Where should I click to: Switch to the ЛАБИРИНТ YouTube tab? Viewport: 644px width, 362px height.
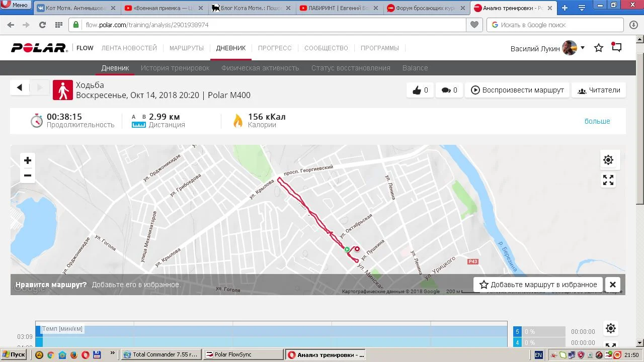pos(340,8)
